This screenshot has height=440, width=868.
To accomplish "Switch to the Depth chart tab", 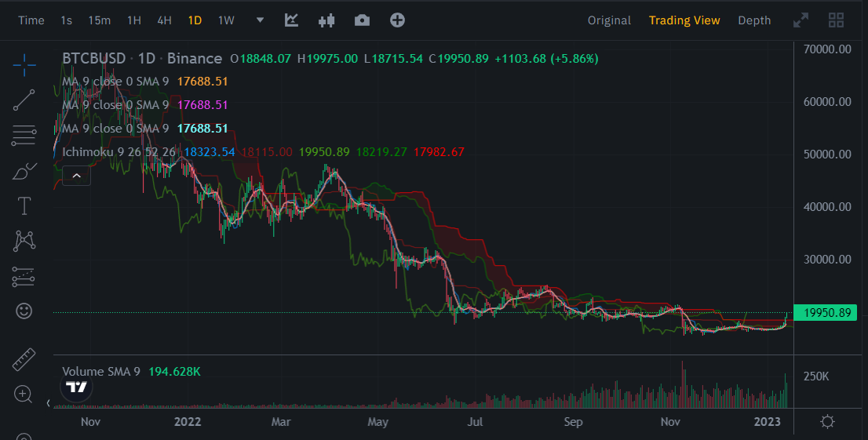I will [754, 20].
